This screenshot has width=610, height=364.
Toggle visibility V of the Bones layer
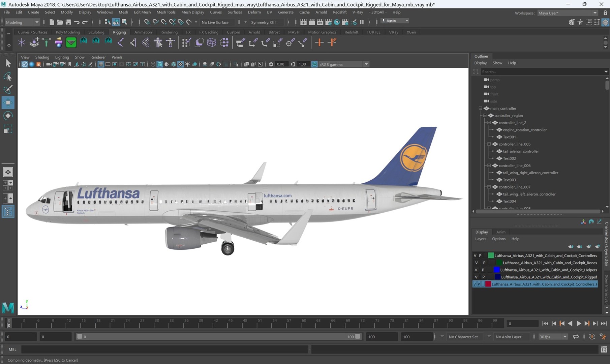tap(476, 263)
